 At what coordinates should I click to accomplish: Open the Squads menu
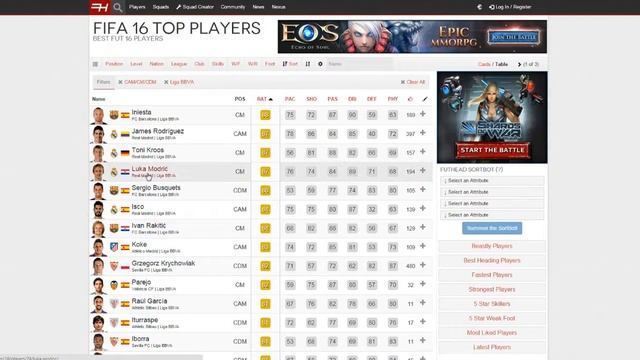click(x=161, y=7)
